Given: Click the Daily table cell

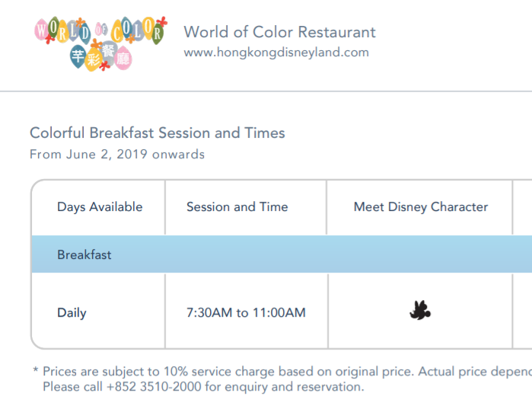Looking at the screenshot, I should point(72,312).
